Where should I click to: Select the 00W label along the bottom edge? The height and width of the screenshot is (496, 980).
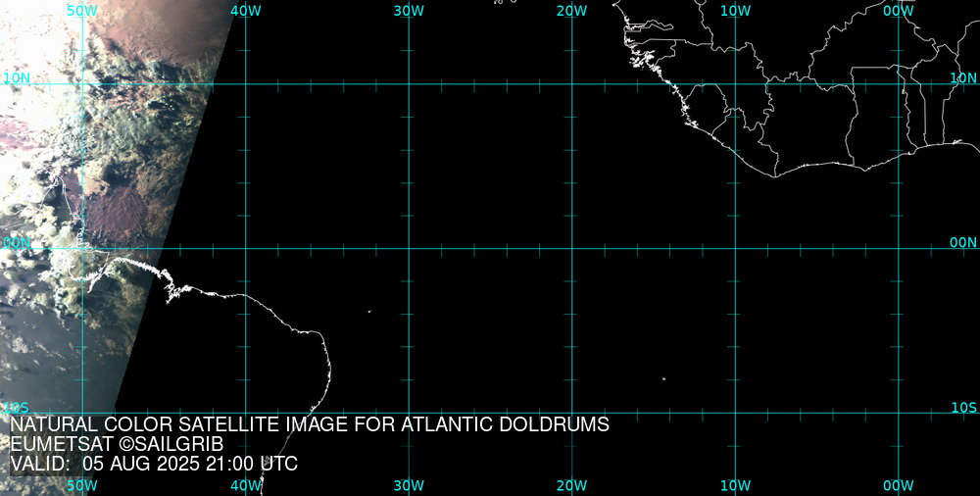[899, 485]
